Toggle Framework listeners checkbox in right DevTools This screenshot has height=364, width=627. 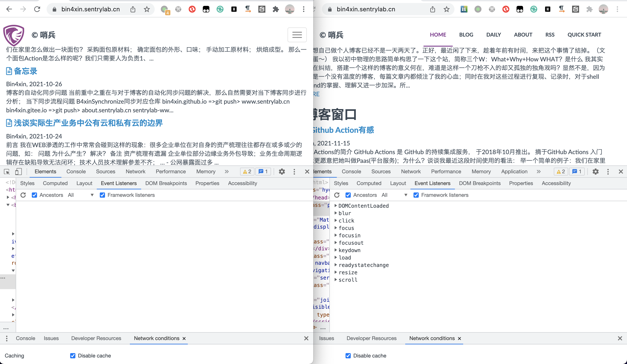coord(416,195)
